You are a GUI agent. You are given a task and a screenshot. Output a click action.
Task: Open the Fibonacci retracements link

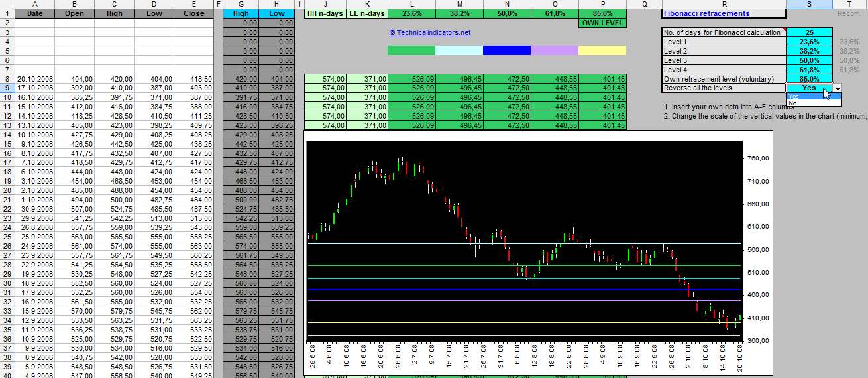[x=706, y=13]
